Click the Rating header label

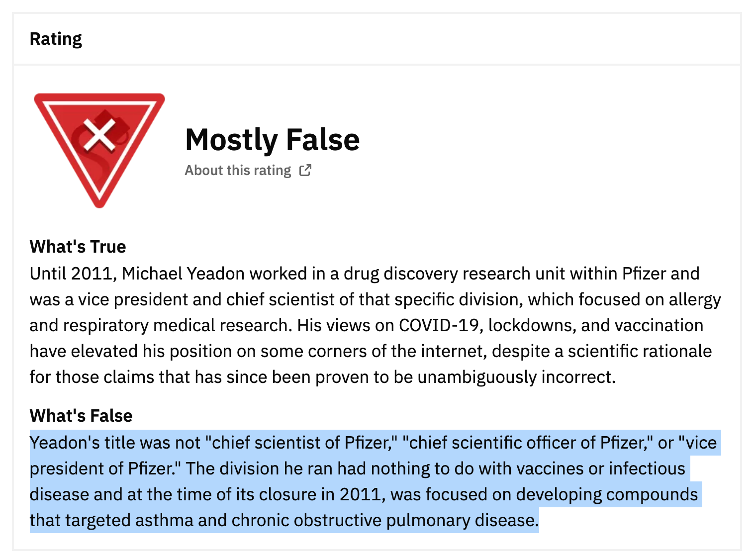(x=56, y=39)
